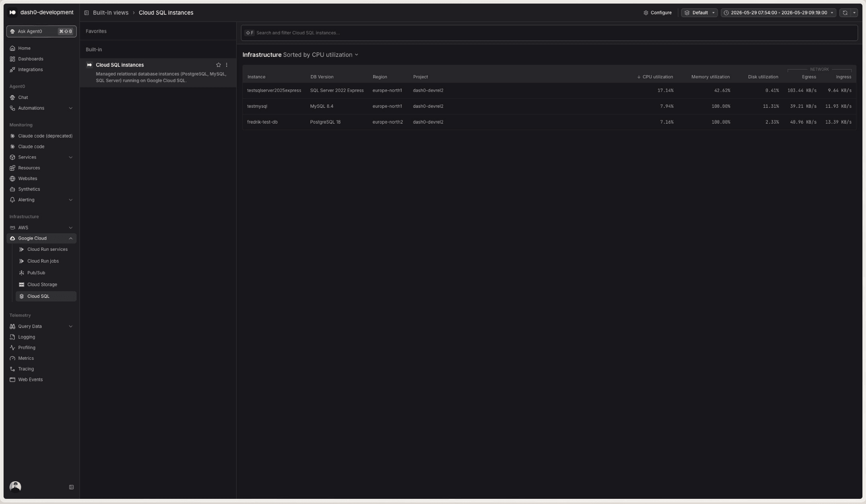Select Cloud SQL in sidebar

(x=46, y=297)
